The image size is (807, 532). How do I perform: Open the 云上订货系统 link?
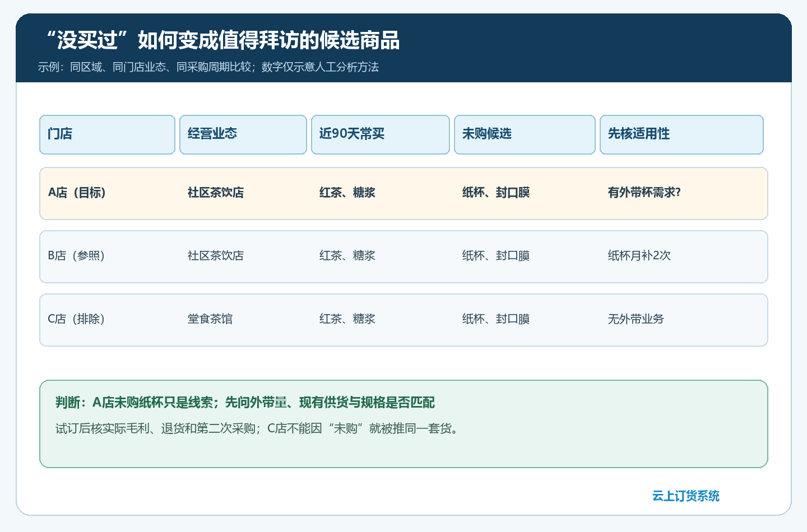point(686,496)
